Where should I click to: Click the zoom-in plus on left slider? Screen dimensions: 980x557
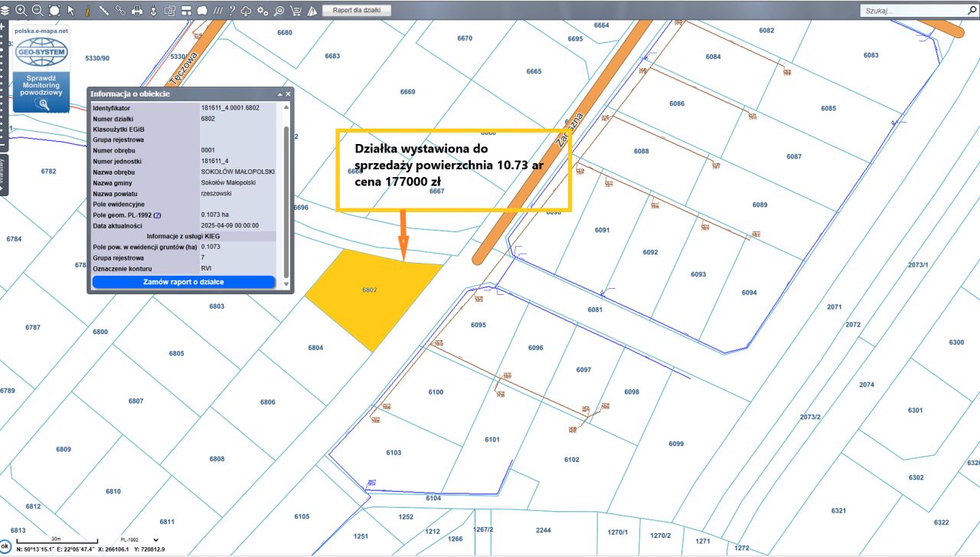point(3,26)
